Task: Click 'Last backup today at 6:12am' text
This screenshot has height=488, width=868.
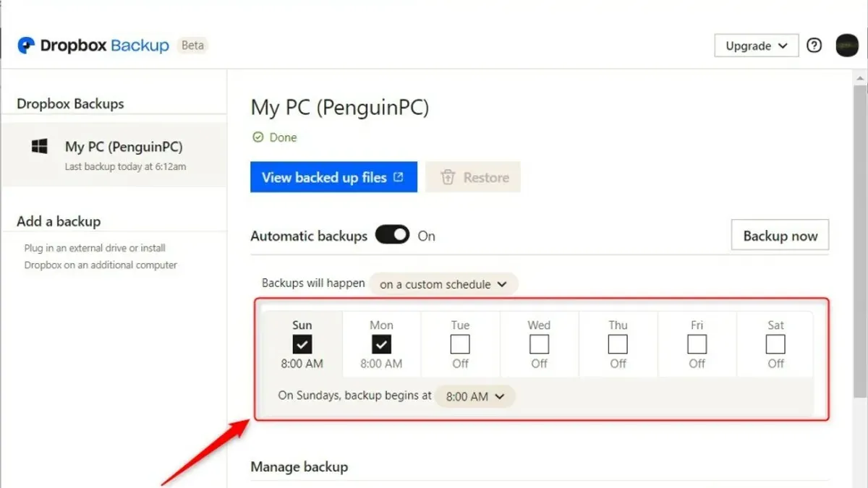Action: coord(126,166)
